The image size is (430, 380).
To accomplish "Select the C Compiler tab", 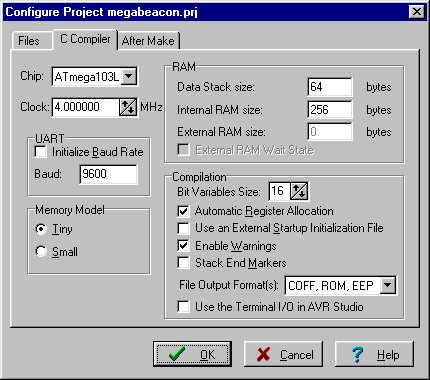I will tap(85, 39).
